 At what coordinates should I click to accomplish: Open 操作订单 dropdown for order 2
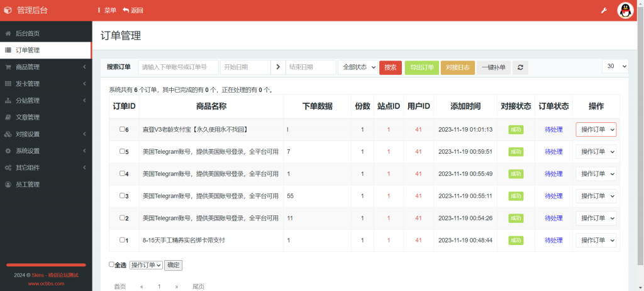pyautogui.click(x=596, y=218)
